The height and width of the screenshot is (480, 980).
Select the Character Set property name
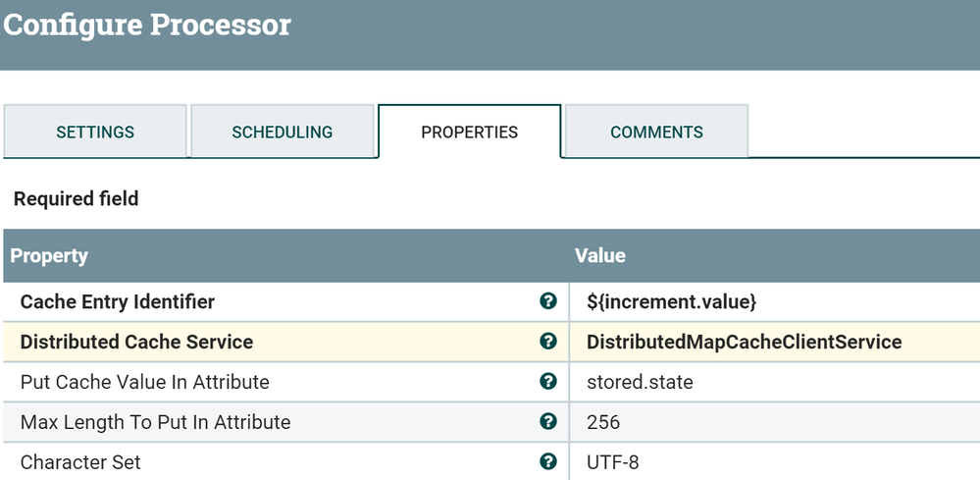click(80, 461)
